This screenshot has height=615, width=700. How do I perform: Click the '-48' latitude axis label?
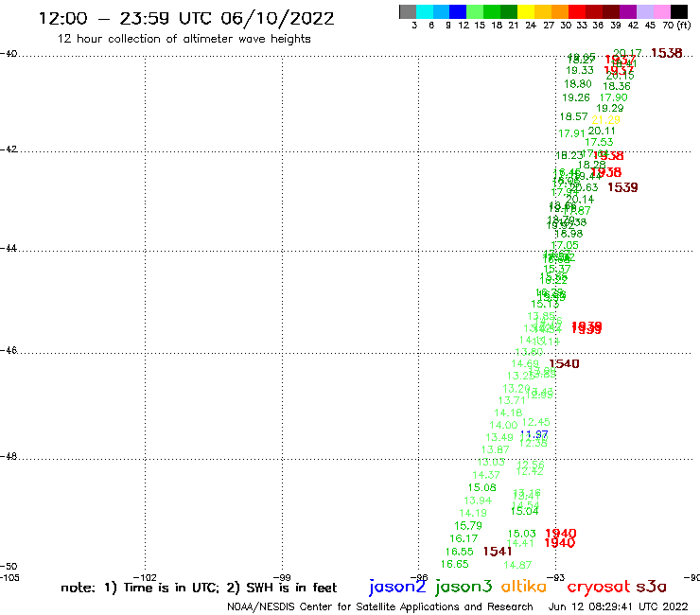(x=9, y=456)
